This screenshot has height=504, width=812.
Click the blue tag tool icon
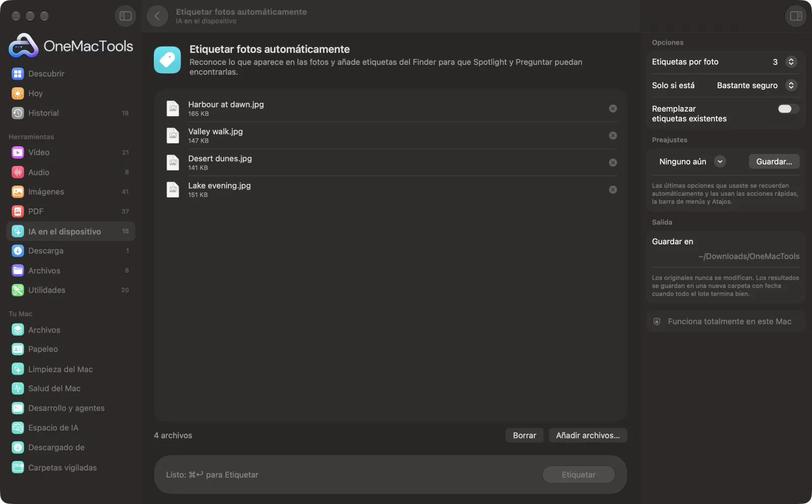coord(167,60)
